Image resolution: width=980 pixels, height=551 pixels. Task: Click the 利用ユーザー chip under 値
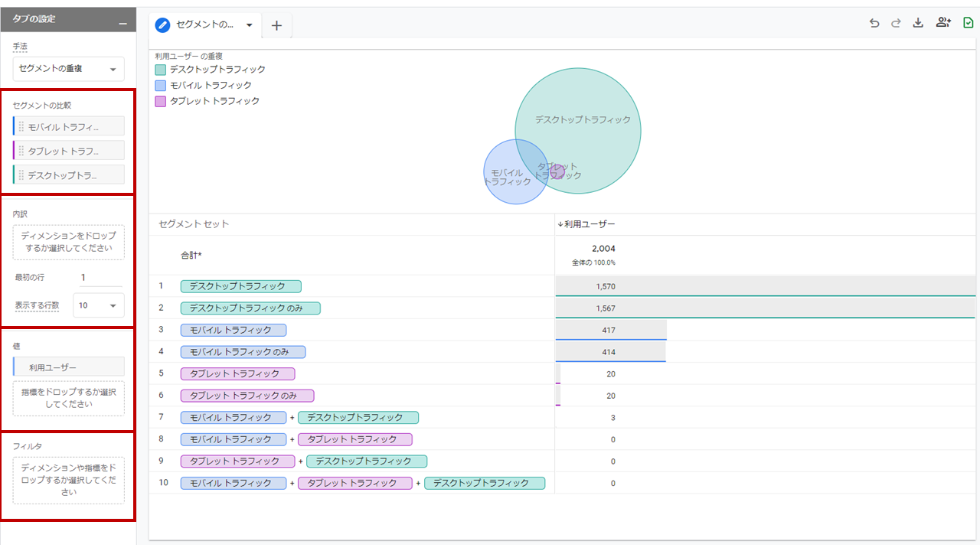[68, 367]
